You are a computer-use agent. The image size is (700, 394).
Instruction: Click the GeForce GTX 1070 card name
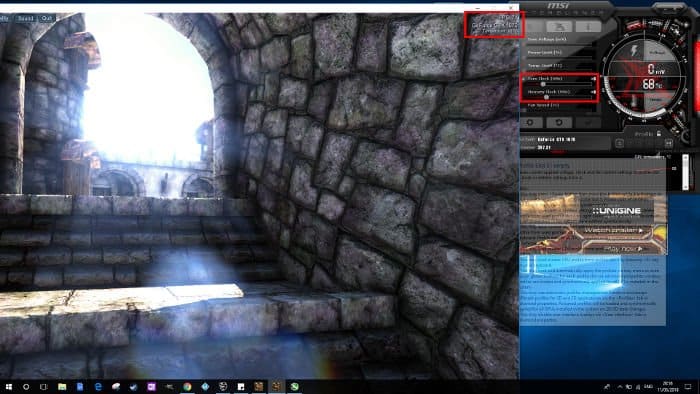click(x=556, y=140)
